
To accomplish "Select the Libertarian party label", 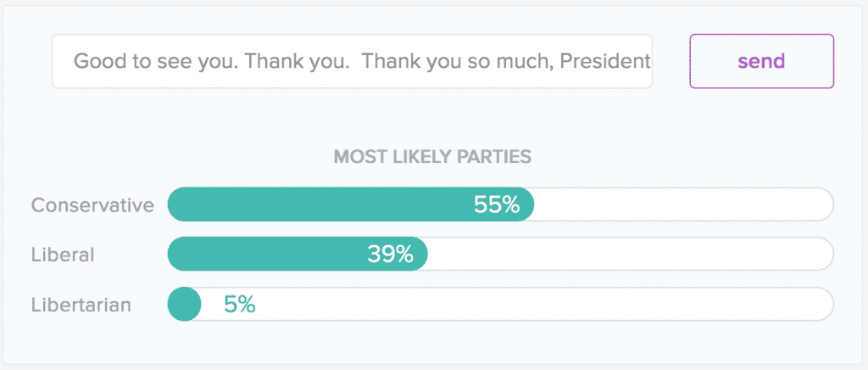I will click(81, 304).
